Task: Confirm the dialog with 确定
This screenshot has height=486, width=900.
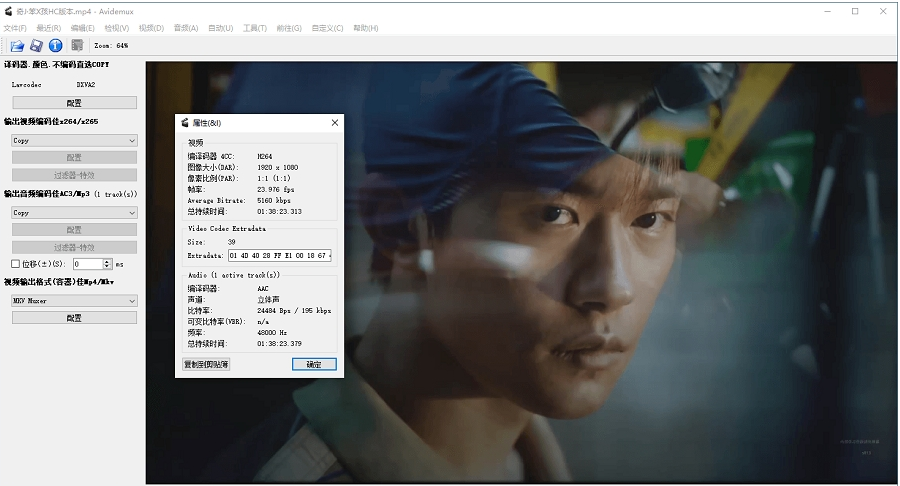Action: (314, 364)
